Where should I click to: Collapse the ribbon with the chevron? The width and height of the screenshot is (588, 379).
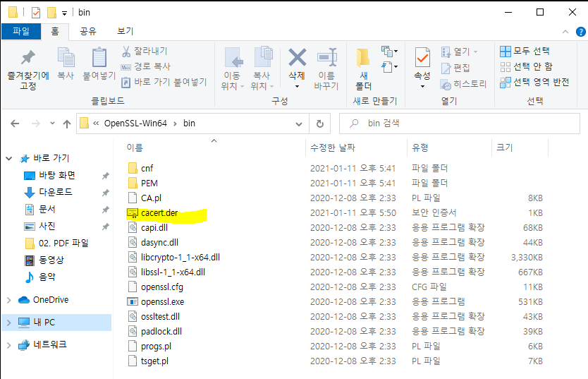coord(565,32)
